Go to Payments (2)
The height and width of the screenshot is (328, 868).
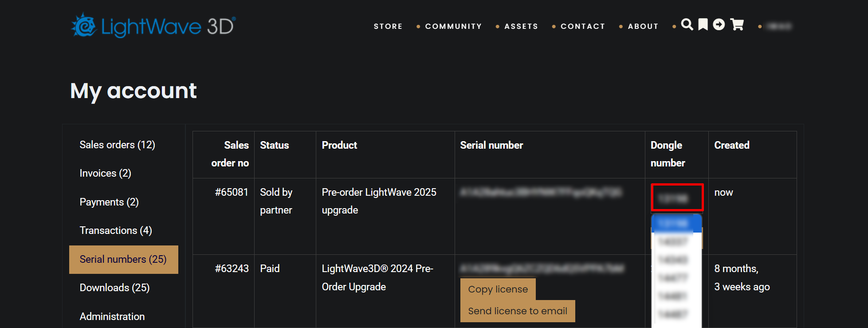109,202
